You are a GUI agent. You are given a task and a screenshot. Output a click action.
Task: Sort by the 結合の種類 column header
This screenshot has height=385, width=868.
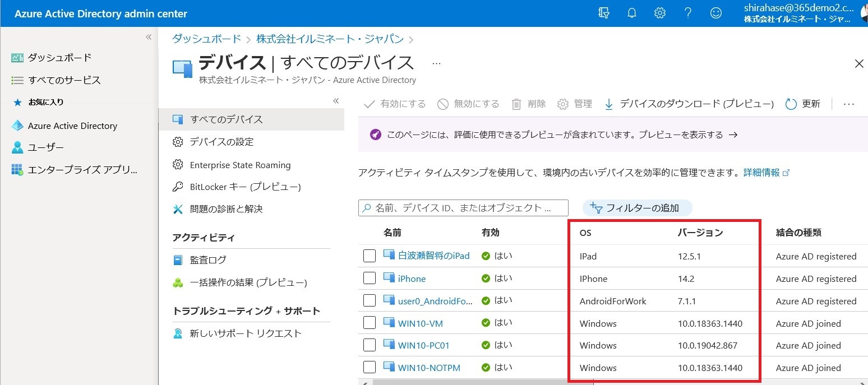(798, 233)
